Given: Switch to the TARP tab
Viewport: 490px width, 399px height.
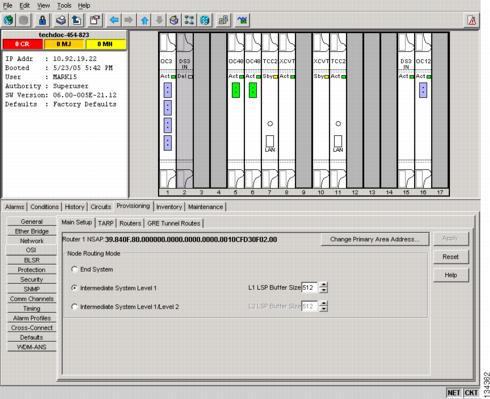Looking at the screenshot, I should click(106, 223).
